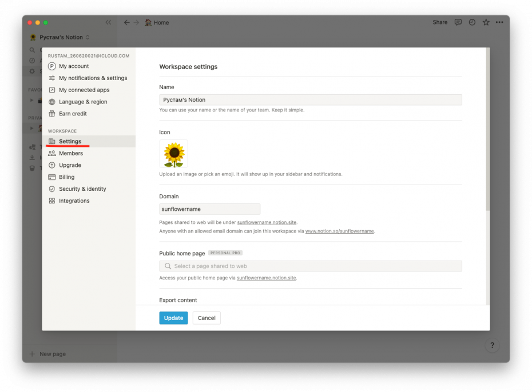Screen dimensions: 532x392
Task: Click the globe icon for Language & region
Action: point(52,102)
